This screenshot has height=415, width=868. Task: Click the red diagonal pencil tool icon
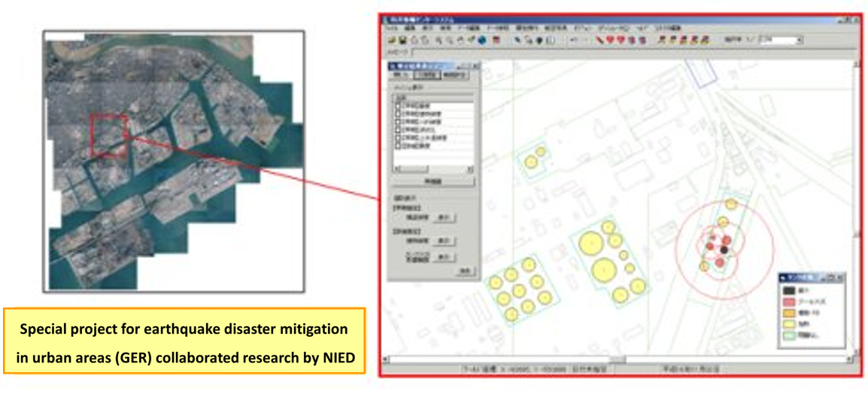coord(599,40)
